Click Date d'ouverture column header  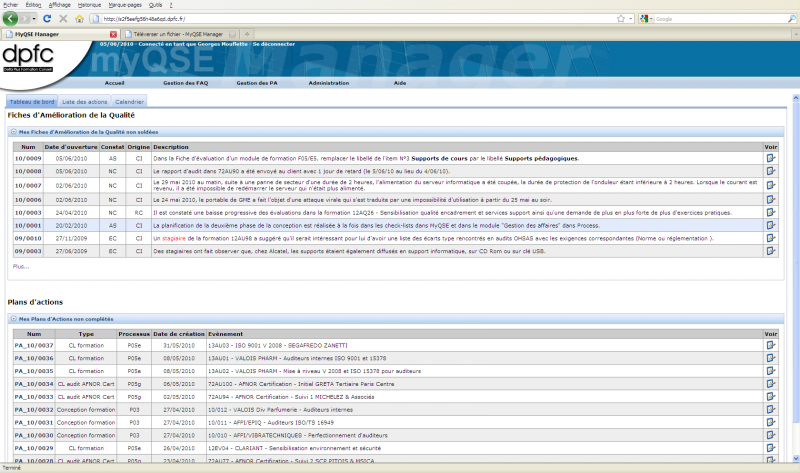pos(71,147)
